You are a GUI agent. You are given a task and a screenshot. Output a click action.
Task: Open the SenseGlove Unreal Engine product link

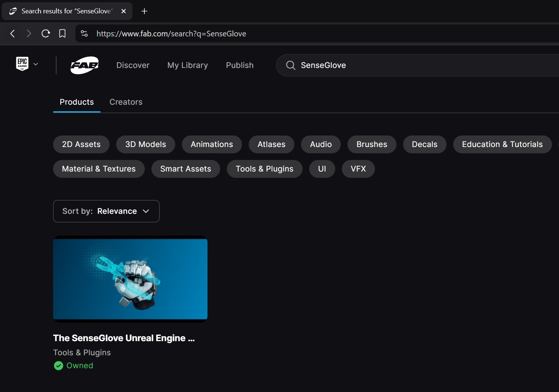pyautogui.click(x=124, y=338)
